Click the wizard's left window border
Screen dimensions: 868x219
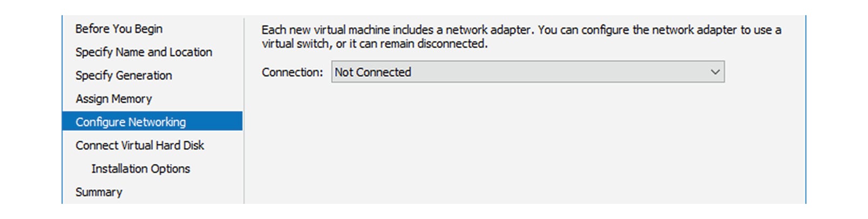[62, 109]
